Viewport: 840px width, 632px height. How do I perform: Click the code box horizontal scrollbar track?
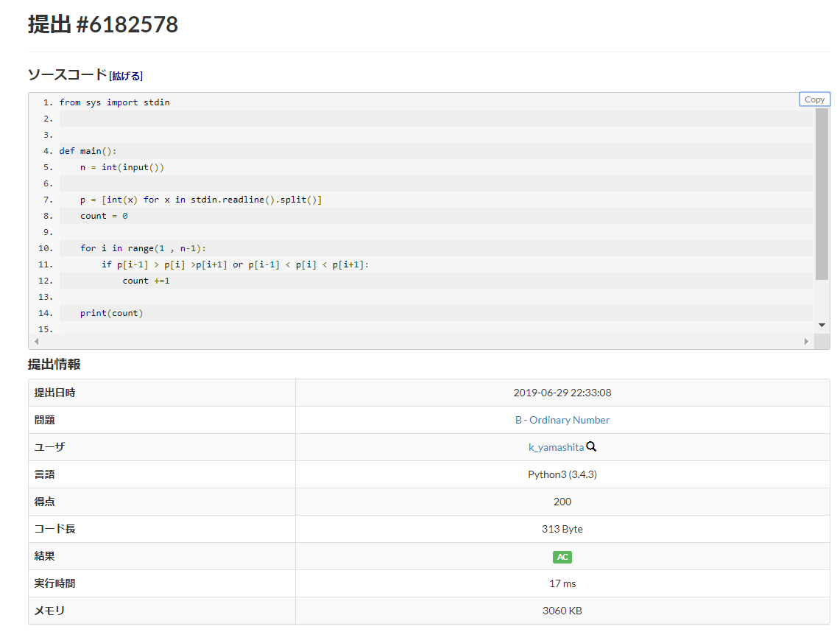coord(421,342)
